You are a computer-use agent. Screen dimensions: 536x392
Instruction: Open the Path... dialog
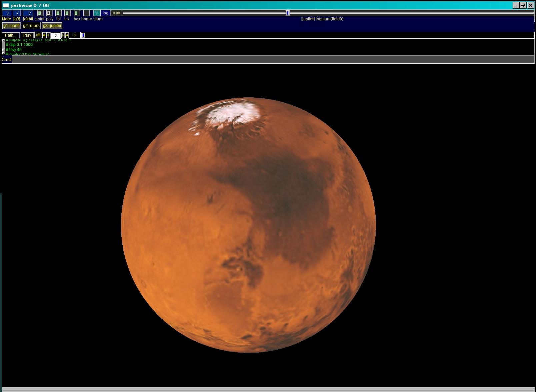click(11, 35)
